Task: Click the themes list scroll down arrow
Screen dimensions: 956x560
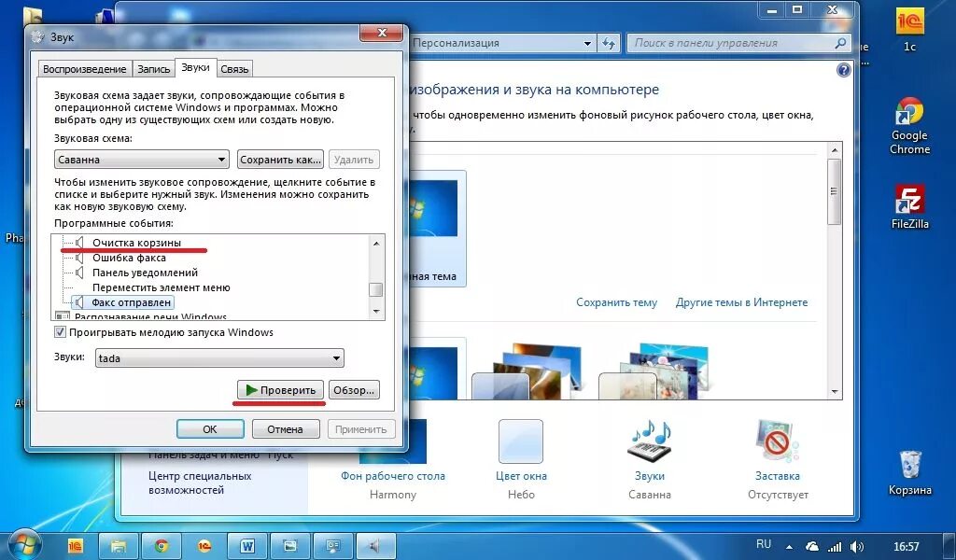Action: pos(834,392)
